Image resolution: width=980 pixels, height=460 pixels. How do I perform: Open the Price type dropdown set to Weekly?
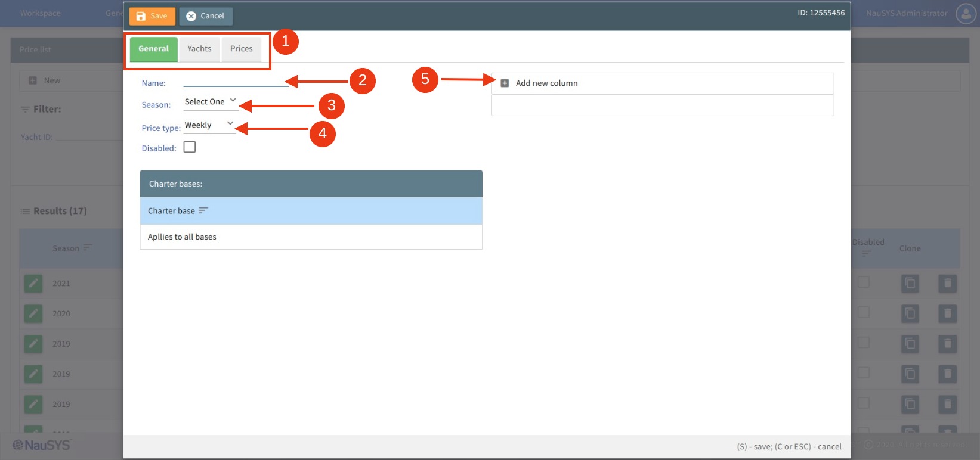pos(209,125)
